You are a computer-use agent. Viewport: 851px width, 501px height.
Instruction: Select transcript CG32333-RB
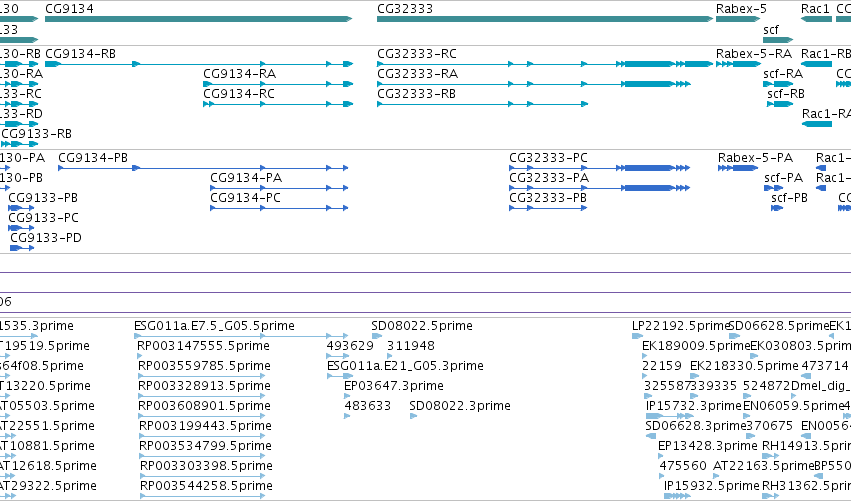click(x=482, y=104)
